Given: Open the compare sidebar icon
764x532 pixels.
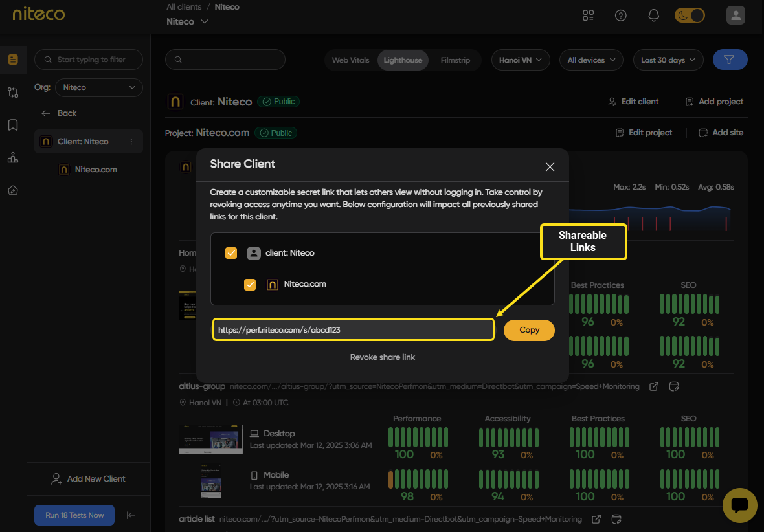Looking at the screenshot, I should [13, 92].
